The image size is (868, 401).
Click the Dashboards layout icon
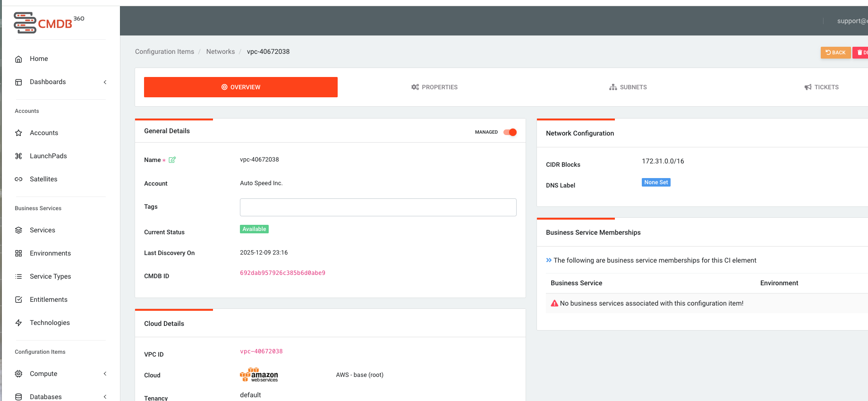tap(19, 82)
